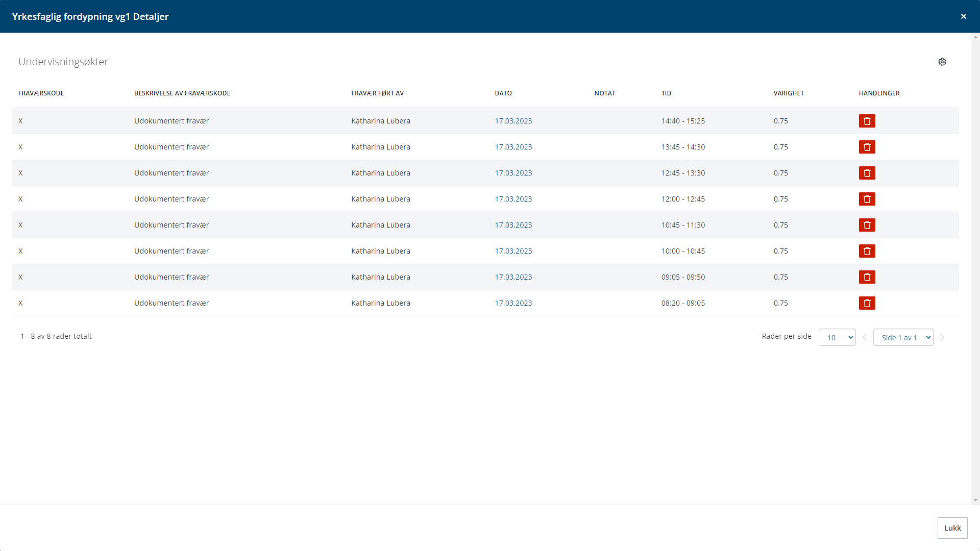The image size is (980, 551).
Task: Click the scrollbar down arrow
Action: (x=975, y=500)
